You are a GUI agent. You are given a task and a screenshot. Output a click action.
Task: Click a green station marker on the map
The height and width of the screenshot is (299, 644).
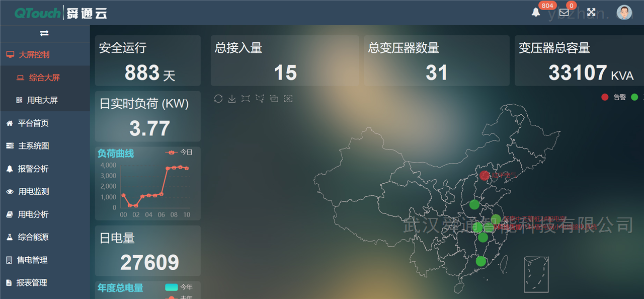pos(473,205)
